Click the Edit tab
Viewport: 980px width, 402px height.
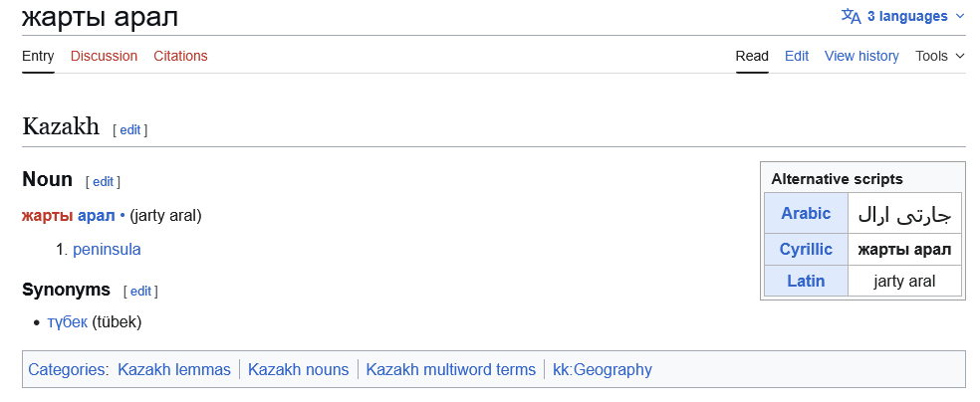[796, 56]
